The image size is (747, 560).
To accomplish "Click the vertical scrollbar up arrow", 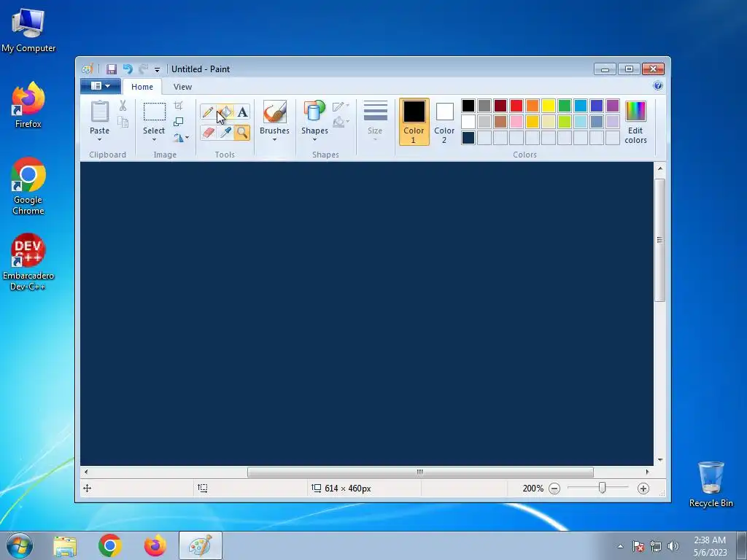I will pyautogui.click(x=659, y=168).
